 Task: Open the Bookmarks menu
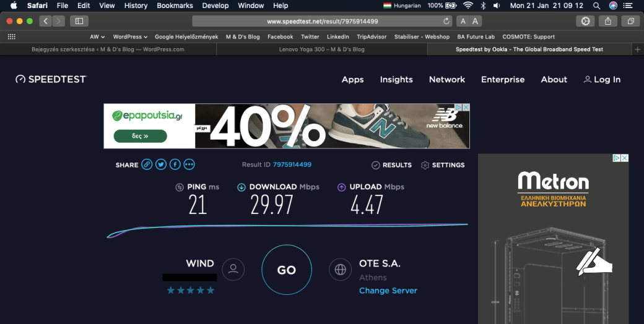(x=175, y=6)
